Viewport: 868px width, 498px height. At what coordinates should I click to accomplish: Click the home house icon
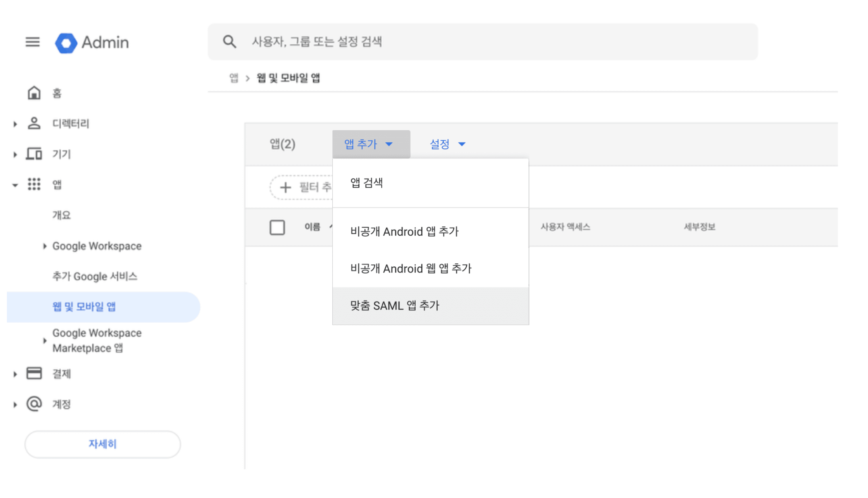[34, 93]
